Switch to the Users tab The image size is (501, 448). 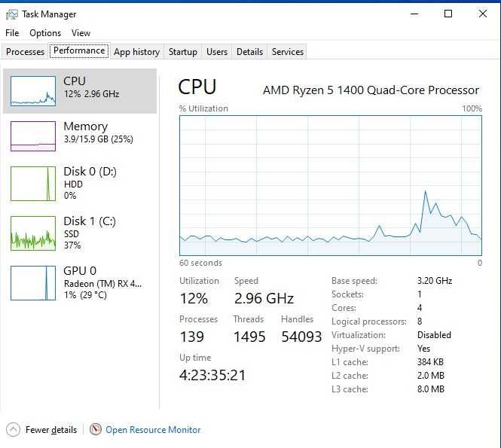(x=217, y=52)
